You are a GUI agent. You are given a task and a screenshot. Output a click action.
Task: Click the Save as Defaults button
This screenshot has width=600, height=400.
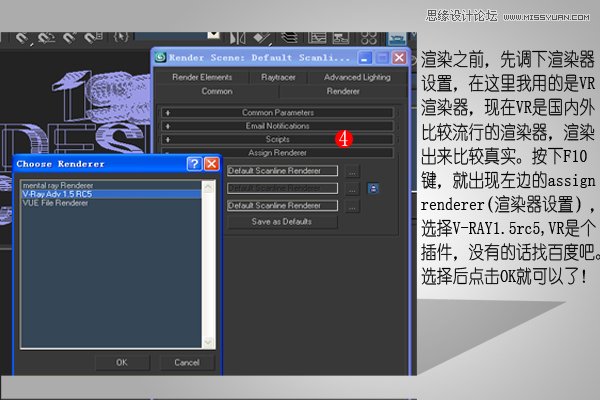click(281, 221)
